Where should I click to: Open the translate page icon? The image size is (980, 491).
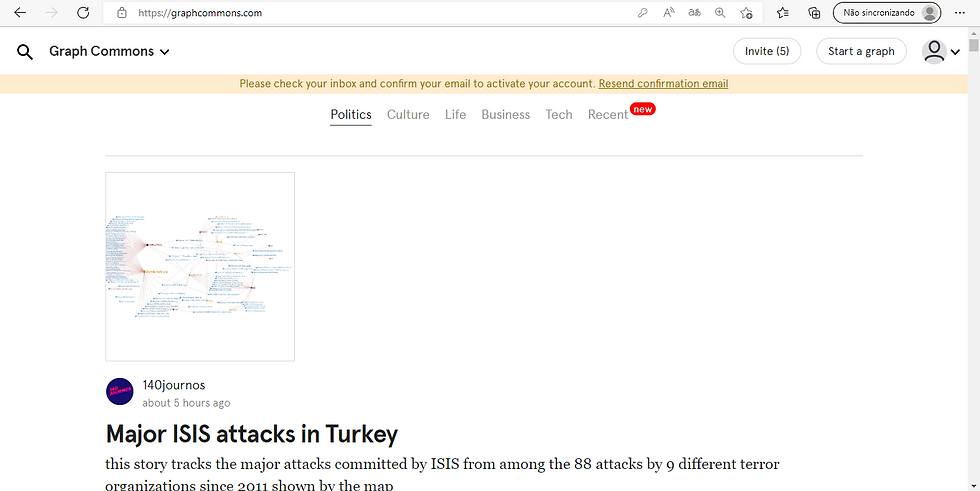(694, 12)
